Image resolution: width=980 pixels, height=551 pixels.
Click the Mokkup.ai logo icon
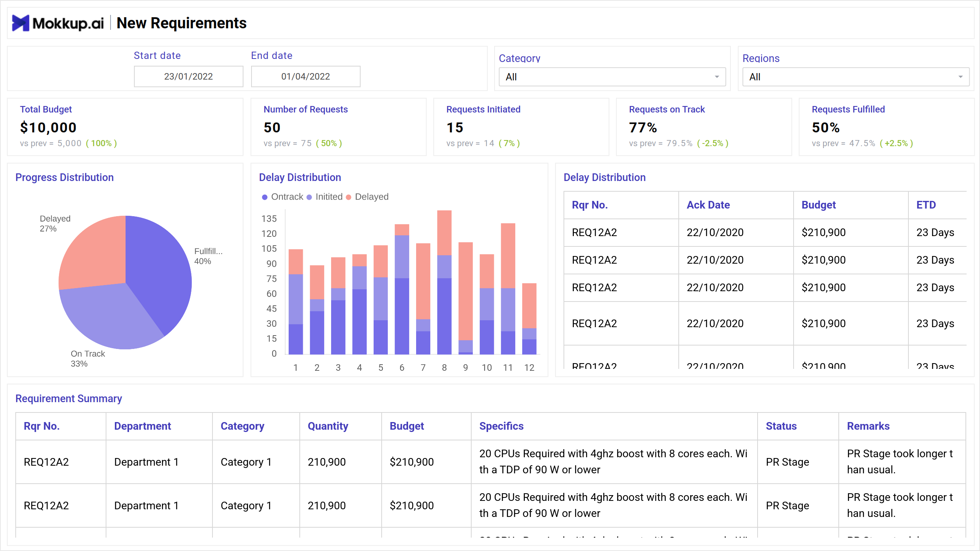(x=20, y=23)
